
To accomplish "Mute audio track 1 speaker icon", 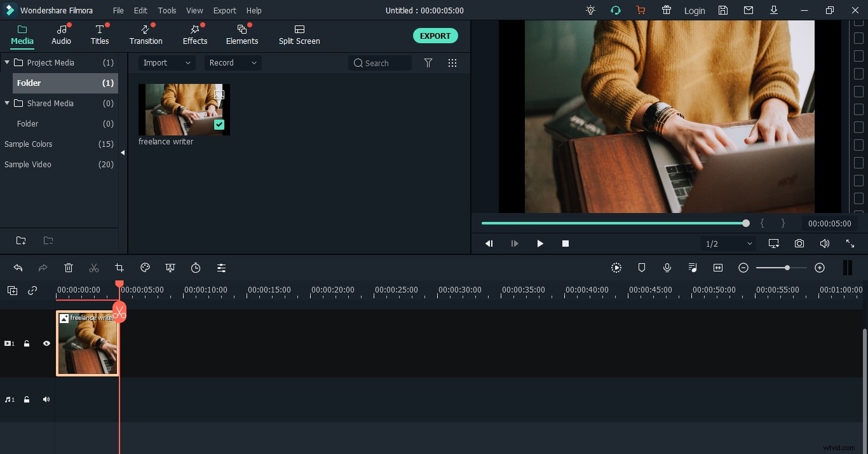I will pos(46,399).
